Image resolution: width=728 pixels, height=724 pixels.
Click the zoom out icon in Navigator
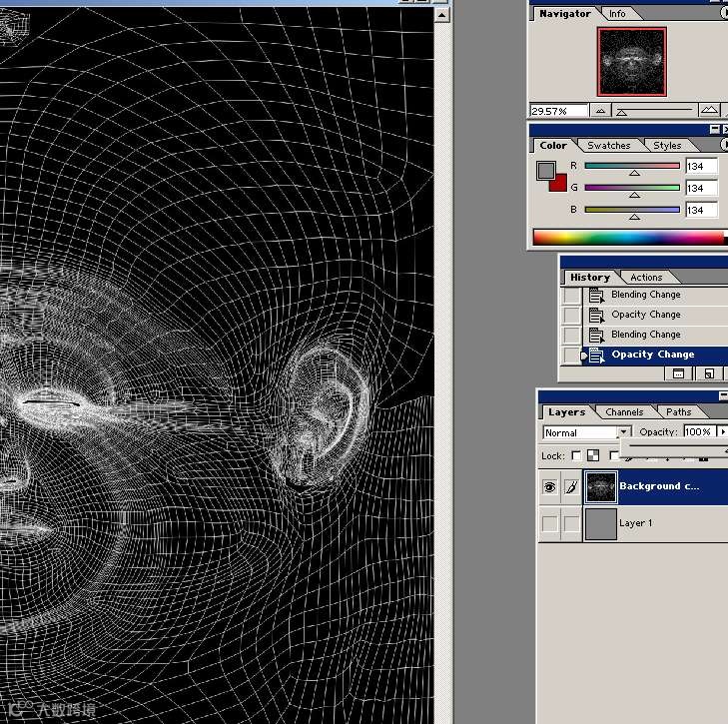(600, 111)
